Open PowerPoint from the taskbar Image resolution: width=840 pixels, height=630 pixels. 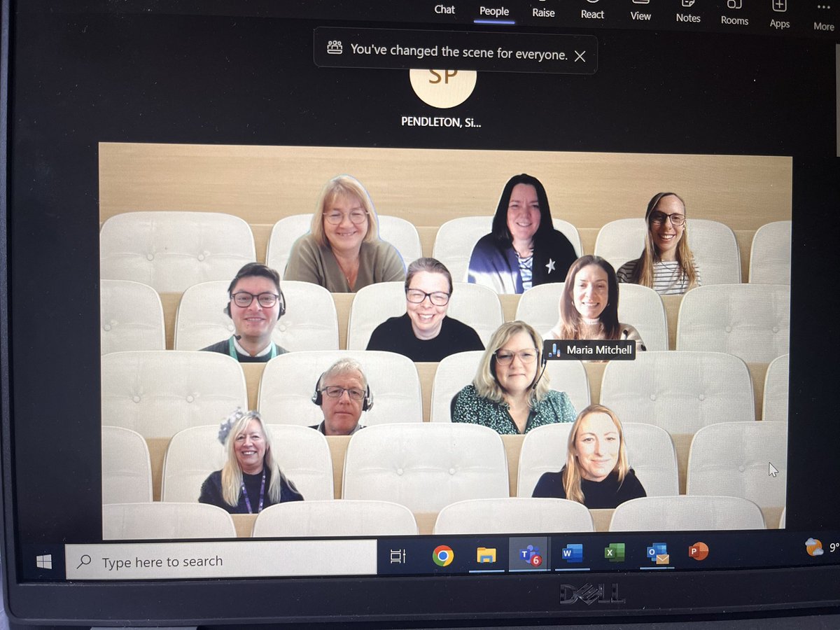pyautogui.click(x=699, y=552)
